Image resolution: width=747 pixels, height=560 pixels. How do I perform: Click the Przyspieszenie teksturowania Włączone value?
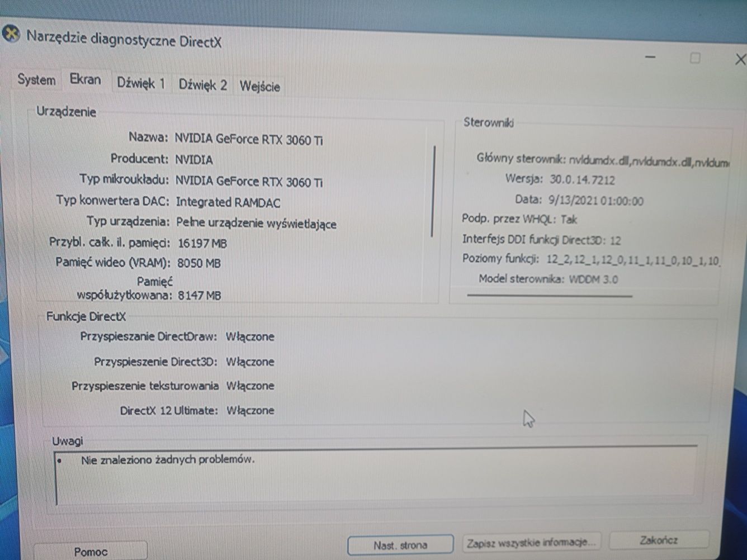point(250,386)
